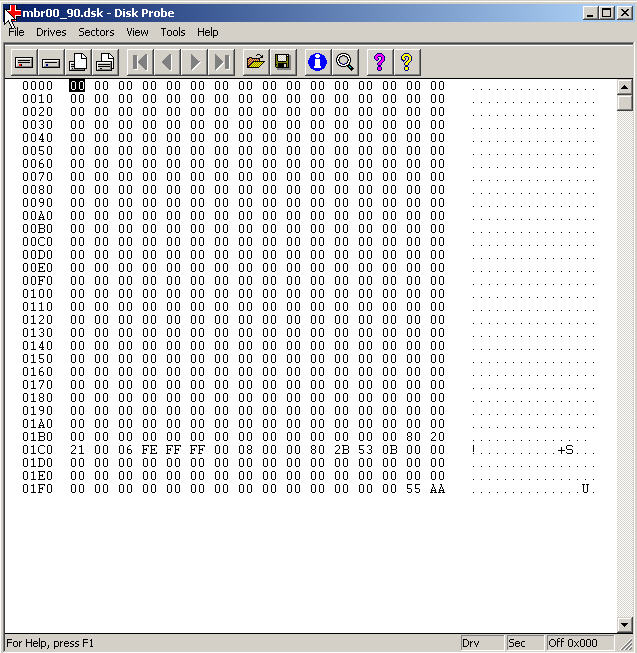Click the '!' ASCII character in row 01C0
The image size is (637, 653).
click(x=473, y=450)
